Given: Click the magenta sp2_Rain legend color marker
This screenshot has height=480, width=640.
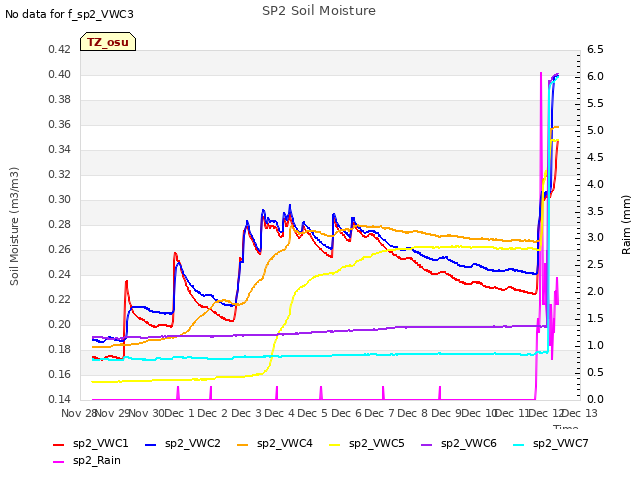Looking at the screenshot, I should (59, 462).
